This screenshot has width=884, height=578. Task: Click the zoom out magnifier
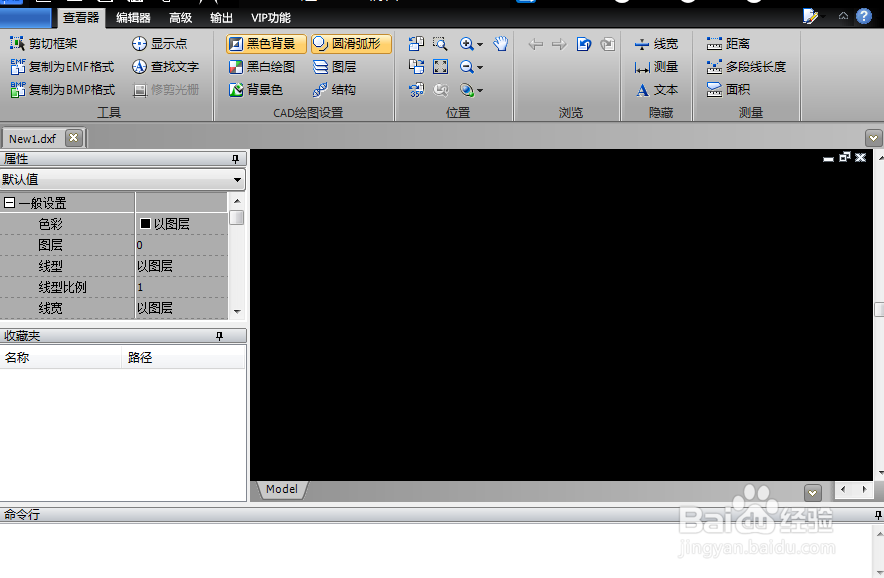(466, 67)
